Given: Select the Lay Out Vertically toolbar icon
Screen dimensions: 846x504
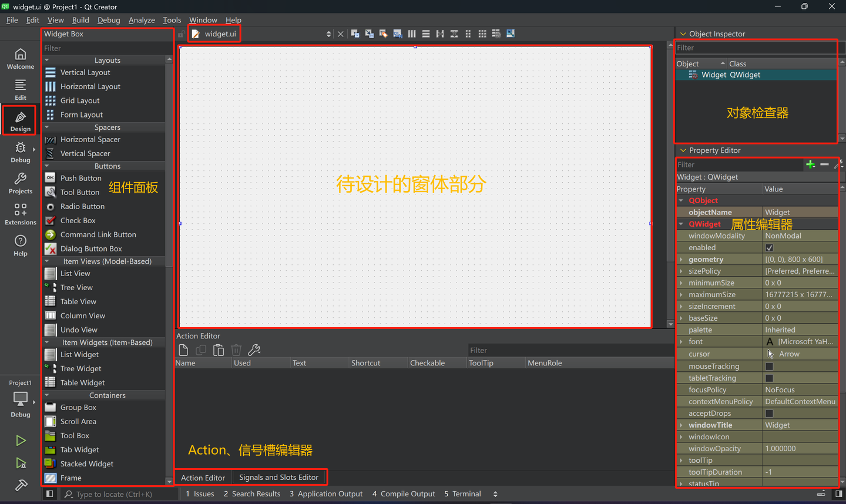Looking at the screenshot, I should pyautogui.click(x=426, y=33).
